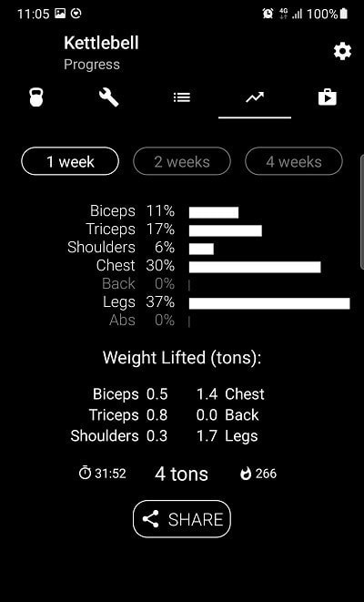Tap the alarm icon in status bar

click(268, 14)
